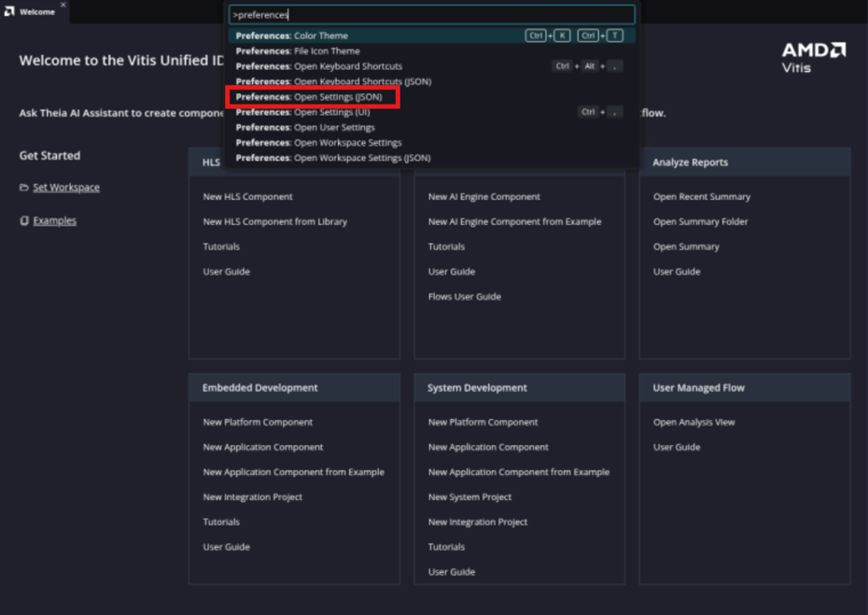Open User Guide under Analyze Reports

(x=677, y=272)
